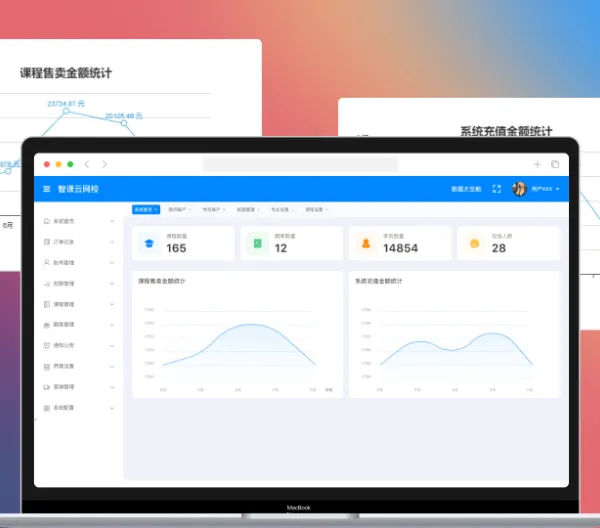
Task: Click the text link left of the fullscreen icon
Action: coord(466,189)
